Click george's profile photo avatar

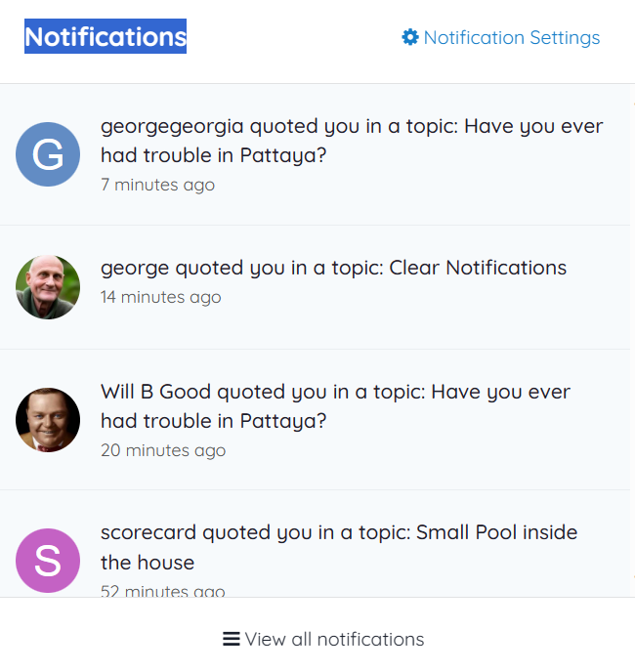tap(48, 287)
